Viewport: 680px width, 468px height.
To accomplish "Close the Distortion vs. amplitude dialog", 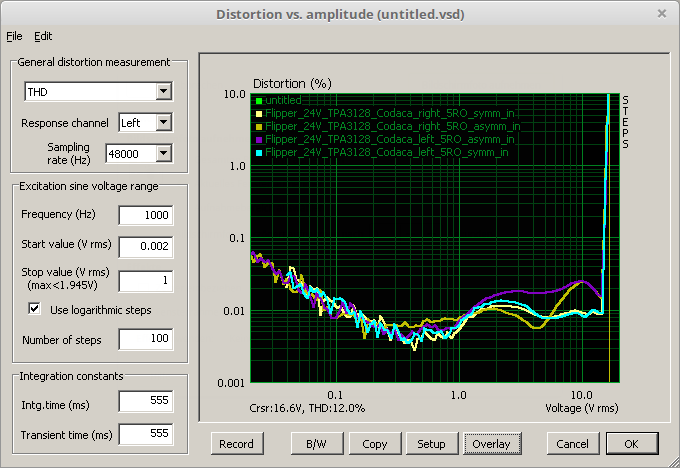I will [x=661, y=13].
